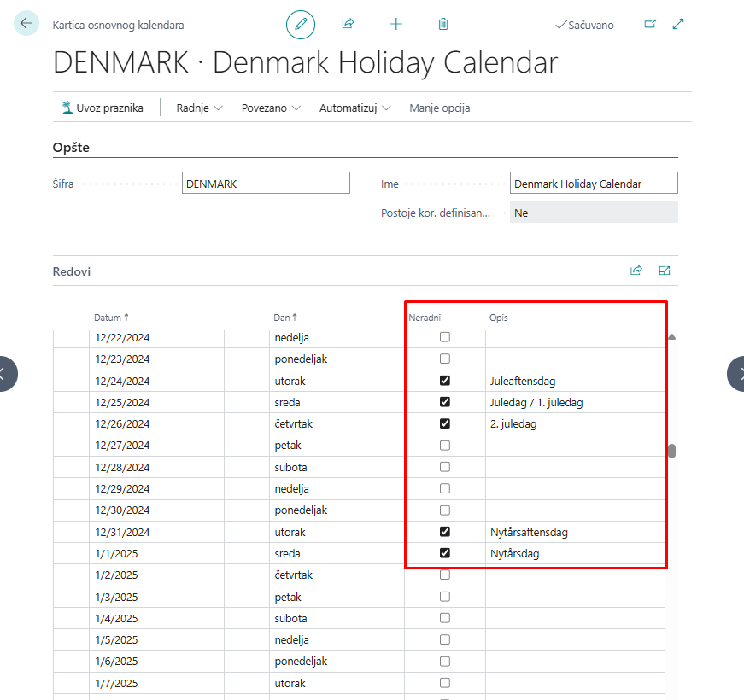Image resolution: width=744 pixels, height=700 pixels.
Task: Click the plus icon to add new
Action: 395,25
